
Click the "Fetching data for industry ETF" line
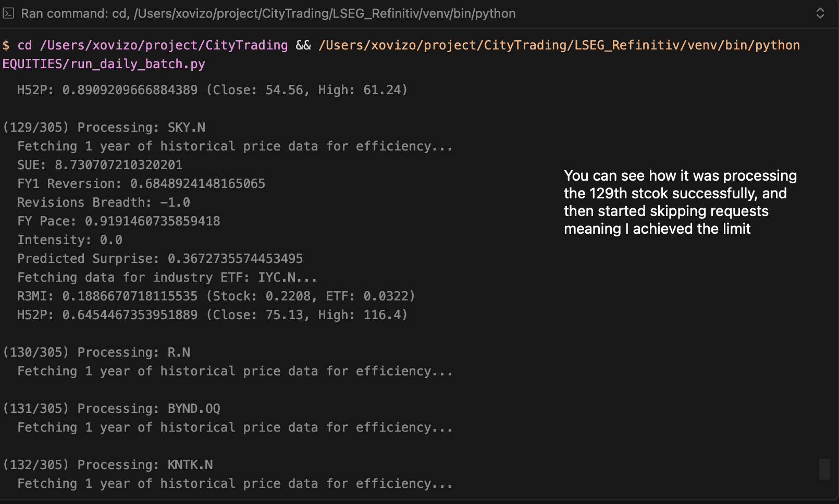point(167,278)
